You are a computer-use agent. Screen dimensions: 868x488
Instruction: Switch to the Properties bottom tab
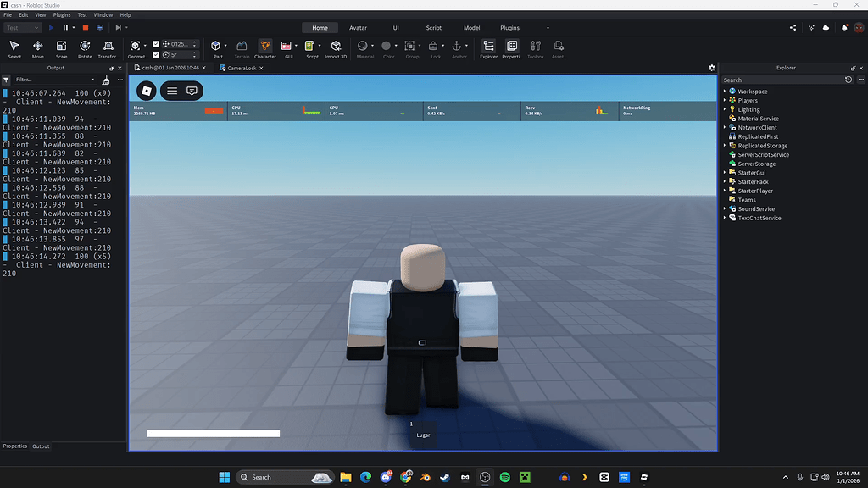[15, 446]
